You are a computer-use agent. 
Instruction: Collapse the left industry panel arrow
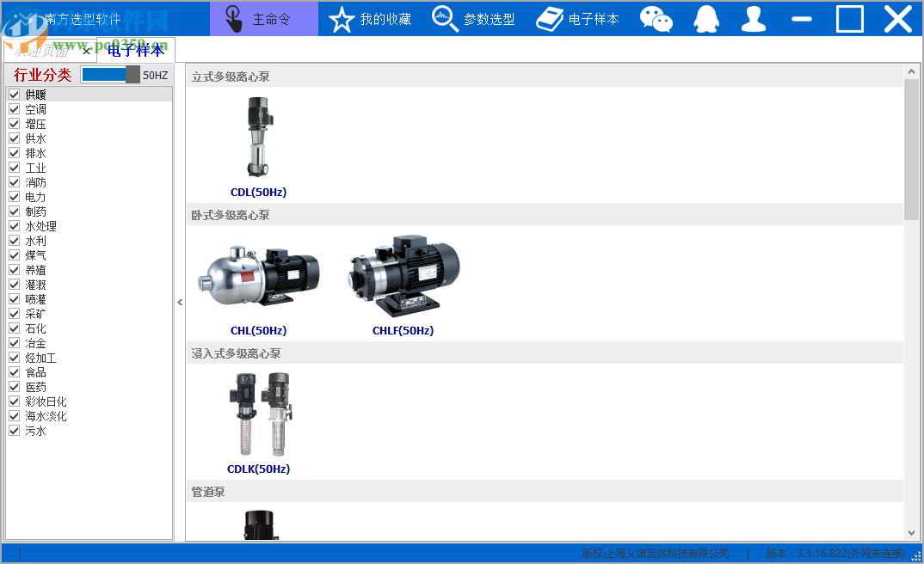[x=180, y=302]
